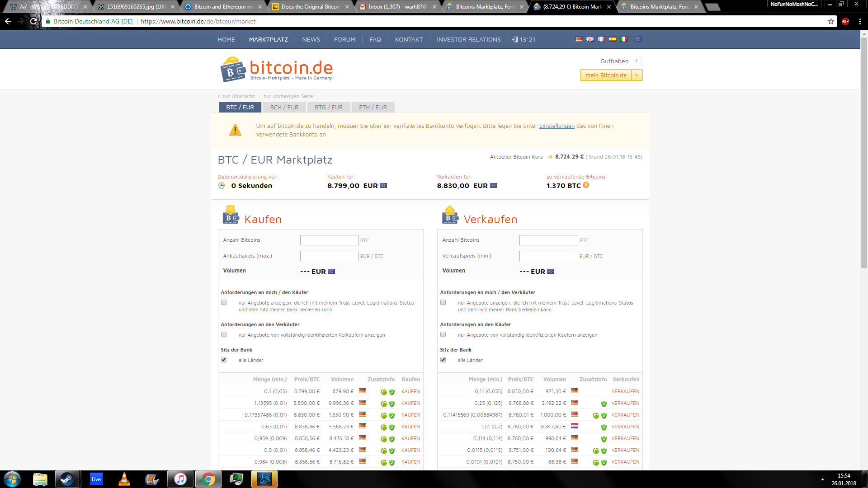Click the EU flag icon in navigation bar
Viewport: 868px width, 488px height.
[638, 39]
